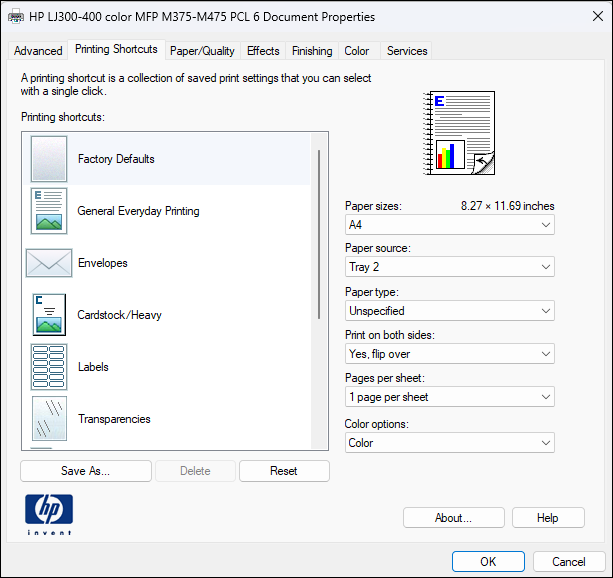The image size is (613, 578).
Task: Choose the Envelopes shortcut icon
Action: coord(49,263)
